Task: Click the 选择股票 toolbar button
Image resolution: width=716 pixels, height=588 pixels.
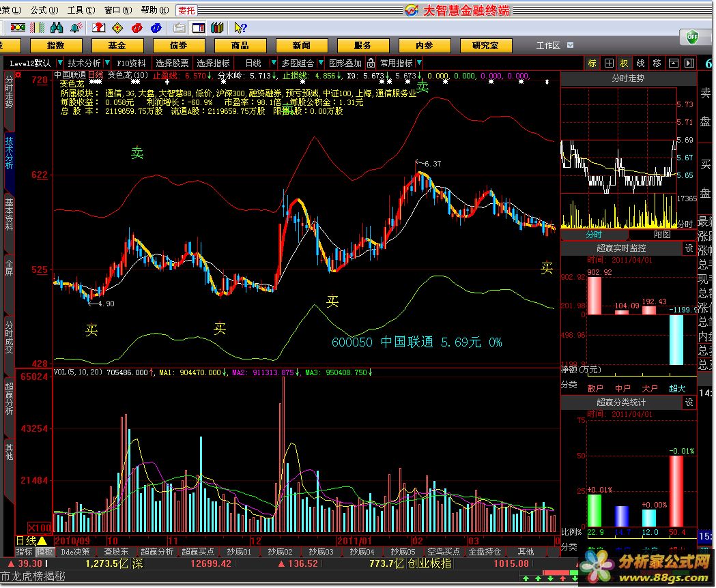Action: 172,63
